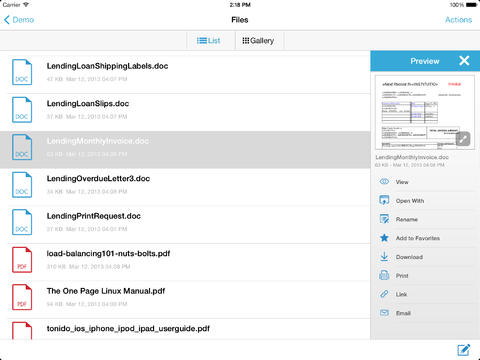This screenshot has height=360, width=480.
Task: Choose Add to Favorites option
Action: click(425, 238)
